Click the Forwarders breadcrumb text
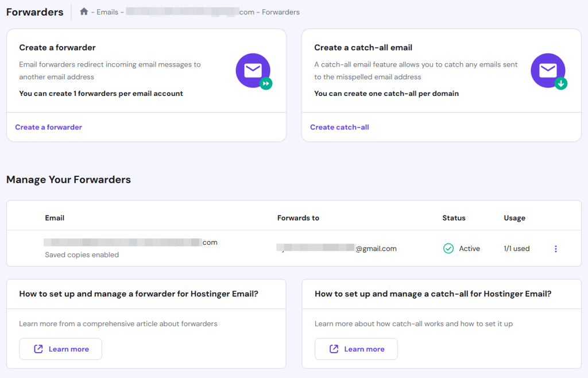588x378 pixels. (280, 12)
